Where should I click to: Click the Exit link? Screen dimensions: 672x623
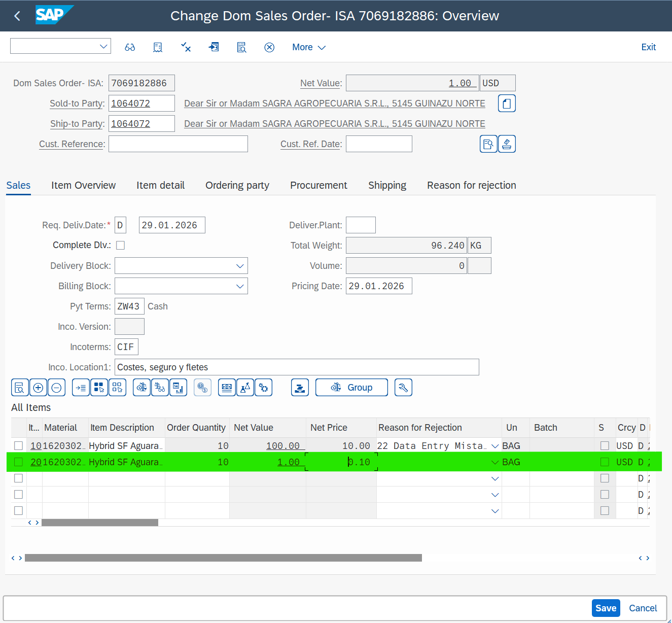tap(648, 47)
